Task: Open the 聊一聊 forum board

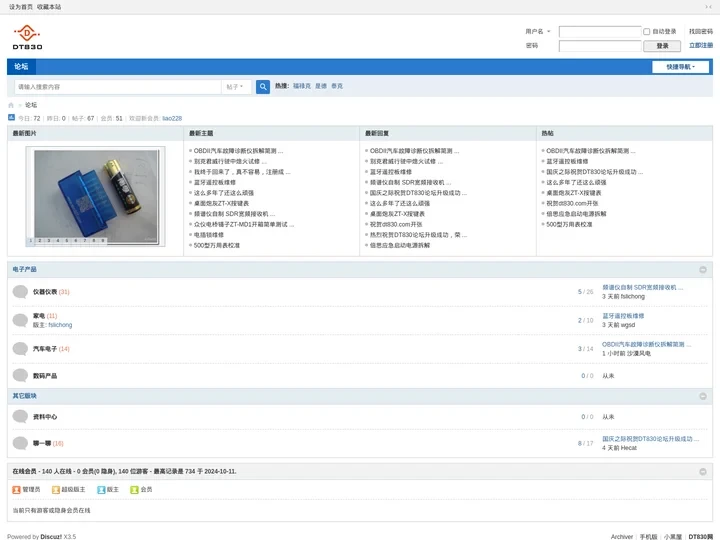Action: point(42,443)
